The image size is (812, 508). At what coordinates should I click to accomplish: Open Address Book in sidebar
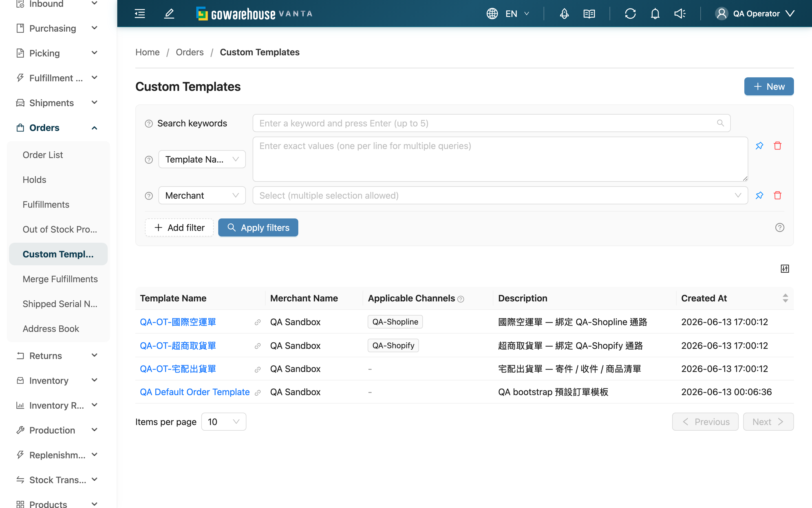58,329
